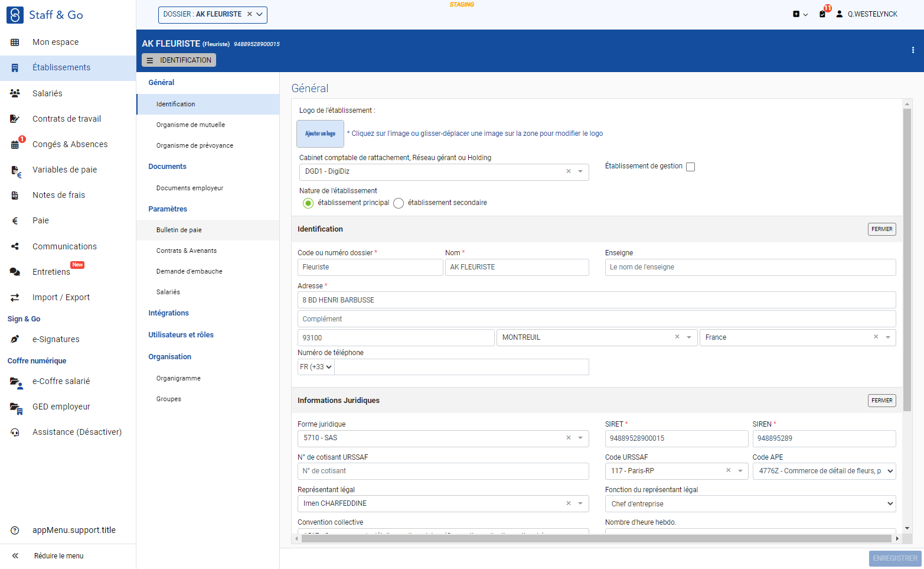The width and height of the screenshot is (924, 569).
Task: Expand Cabinet comptable DGD1 - DigiDiz dropdown
Action: [580, 172]
